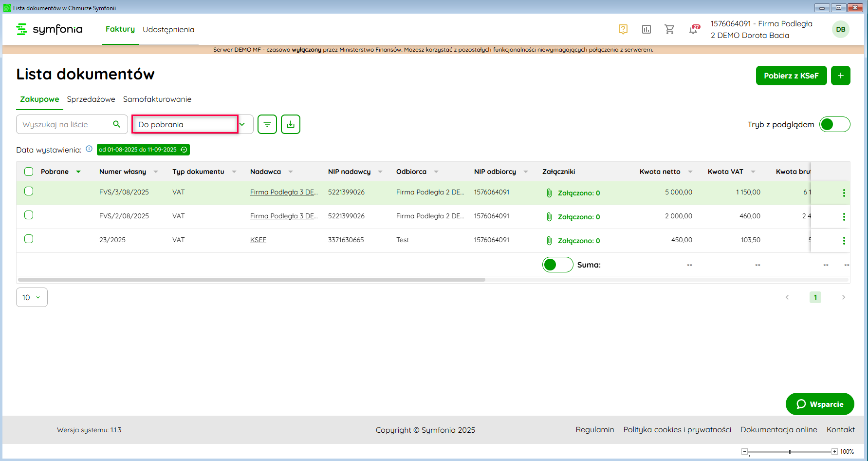Expand the Do pobrania status dropdown
Image resolution: width=868 pixels, height=461 pixels.
pyautogui.click(x=242, y=124)
